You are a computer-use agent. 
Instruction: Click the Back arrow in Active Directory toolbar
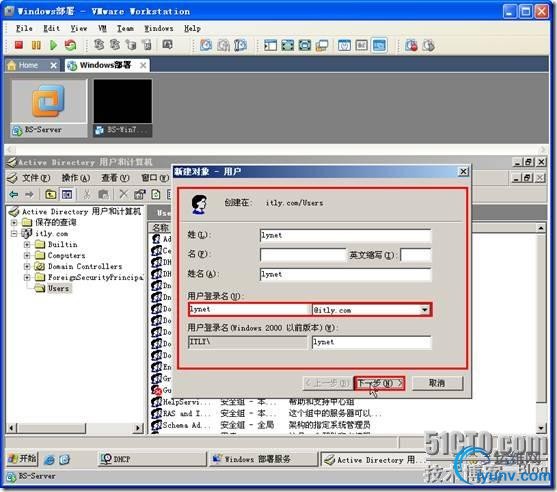(x=14, y=194)
